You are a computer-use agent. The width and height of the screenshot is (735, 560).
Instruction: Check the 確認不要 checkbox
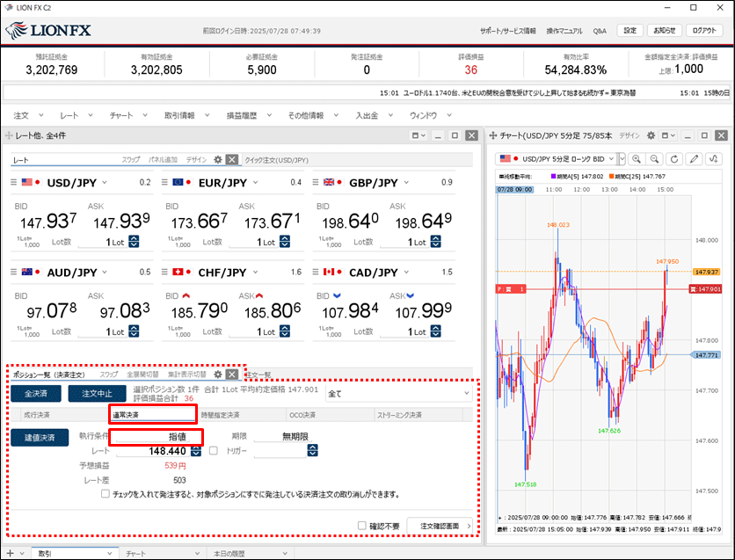(362, 526)
